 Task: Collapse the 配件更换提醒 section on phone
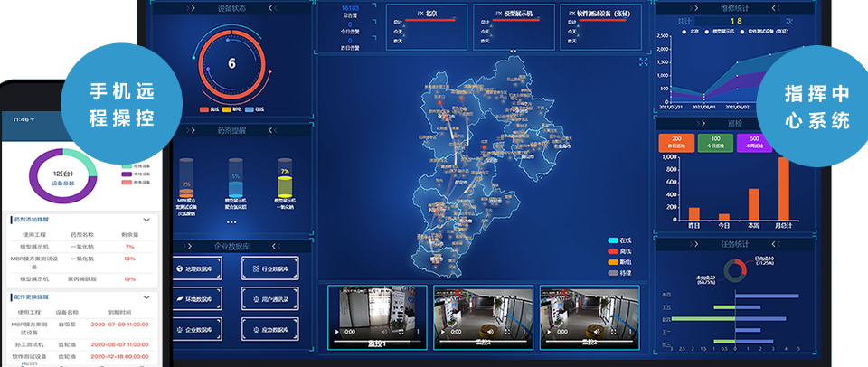146,296
